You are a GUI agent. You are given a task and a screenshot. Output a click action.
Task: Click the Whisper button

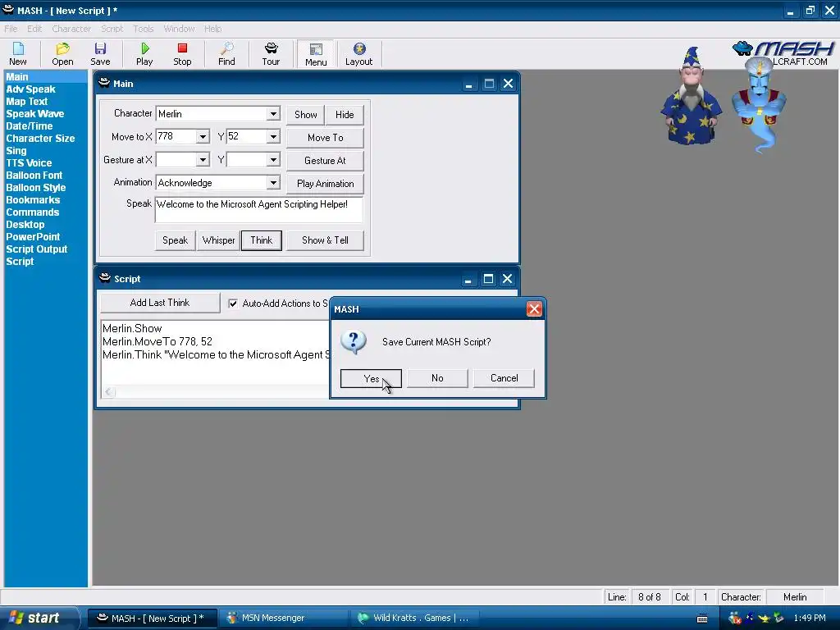point(218,240)
